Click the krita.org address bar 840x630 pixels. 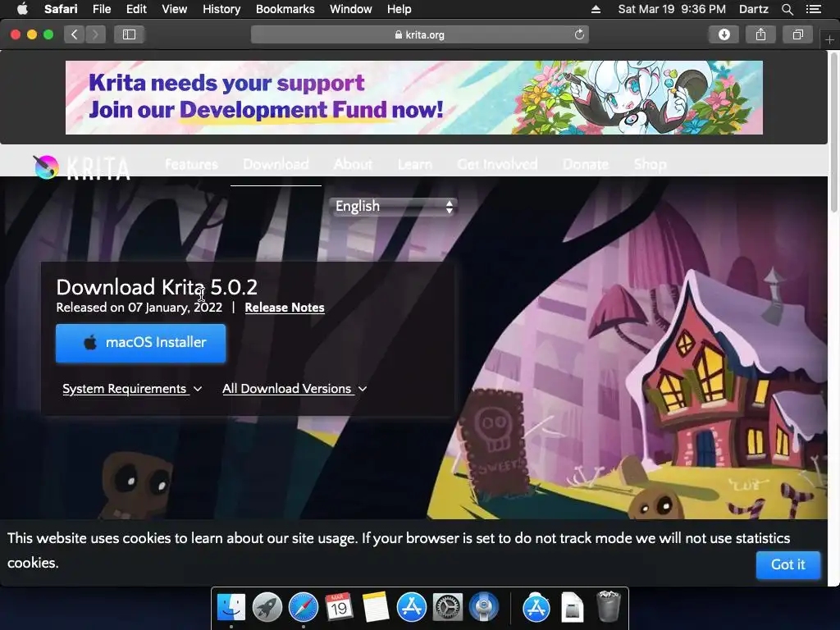click(x=420, y=34)
